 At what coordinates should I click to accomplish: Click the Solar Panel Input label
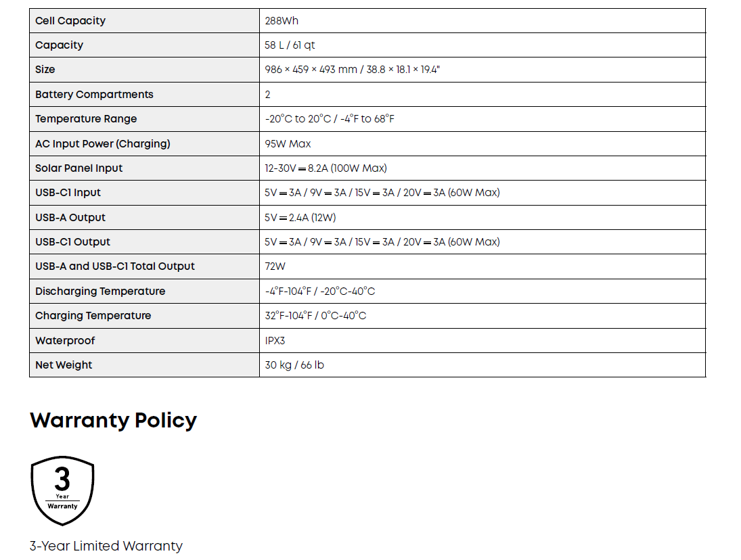click(x=79, y=168)
